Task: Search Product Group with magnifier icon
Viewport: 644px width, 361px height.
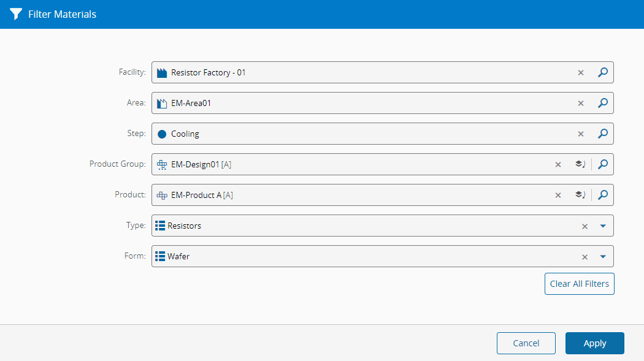Action: click(x=603, y=164)
